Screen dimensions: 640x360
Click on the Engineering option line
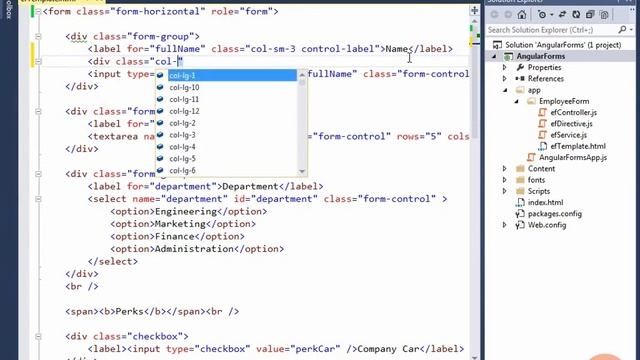[189, 211]
